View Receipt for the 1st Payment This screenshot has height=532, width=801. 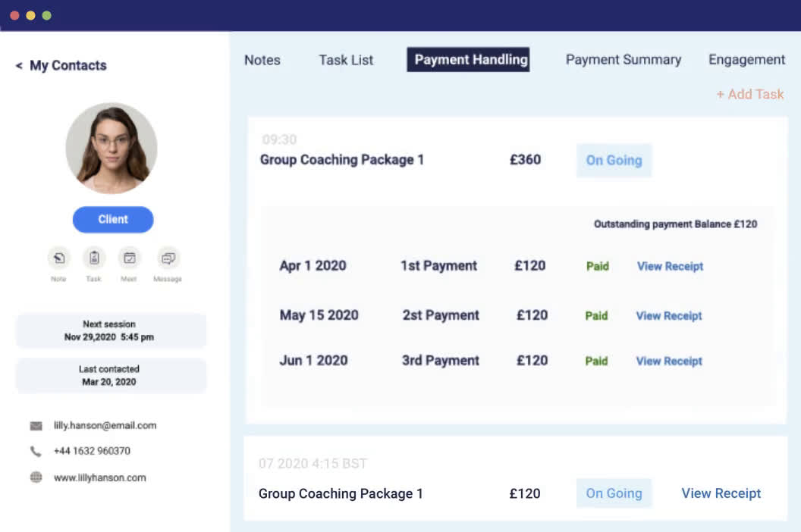point(670,266)
